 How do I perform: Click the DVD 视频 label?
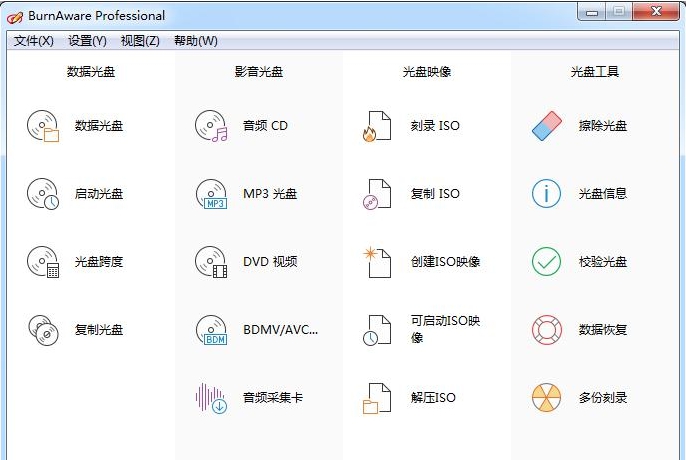270,262
